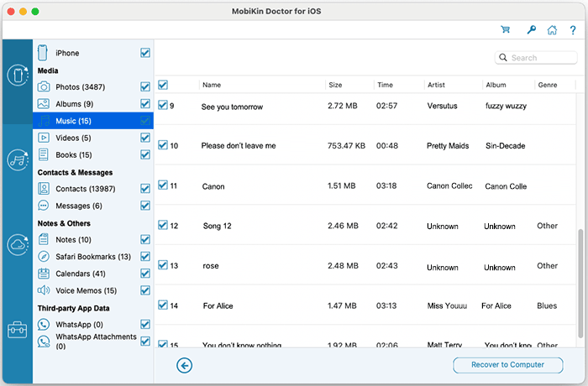This screenshot has width=588, height=386.
Task: Click the WhatsApp phone icon
Action: [44, 324]
